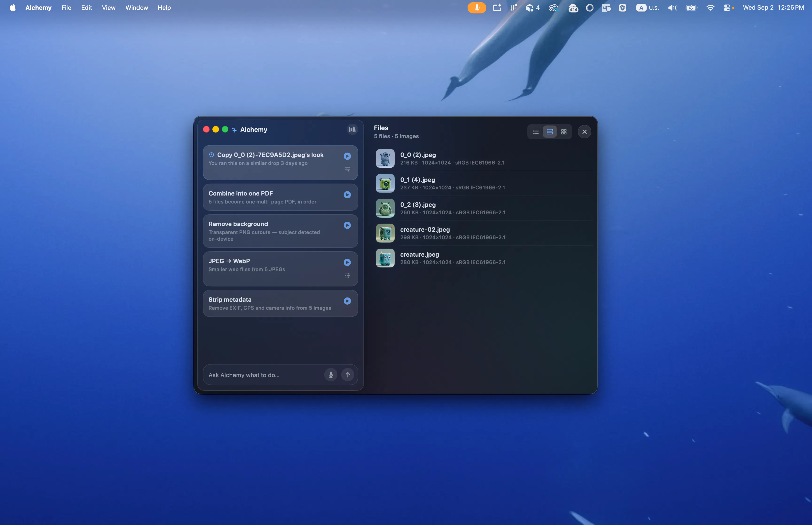Open JPEG to WebP options sliders
The image size is (812, 525).
click(x=347, y=275)
